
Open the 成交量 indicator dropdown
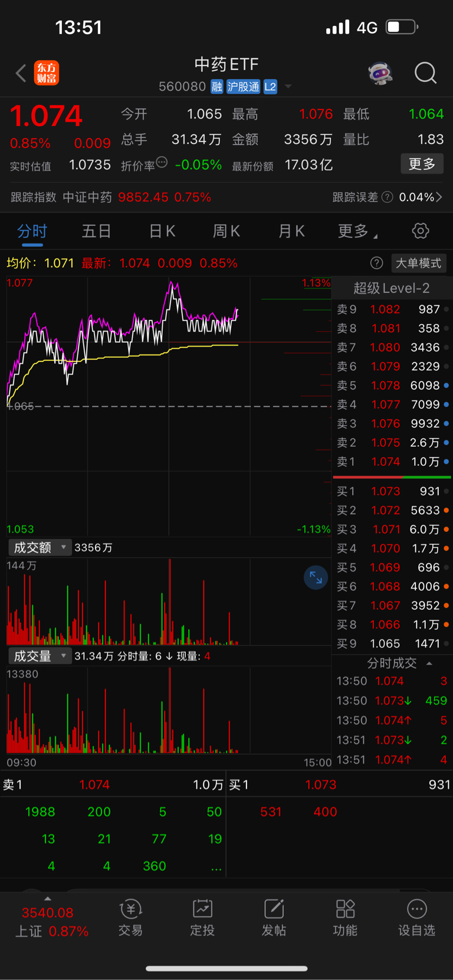(x=40, y=656)
